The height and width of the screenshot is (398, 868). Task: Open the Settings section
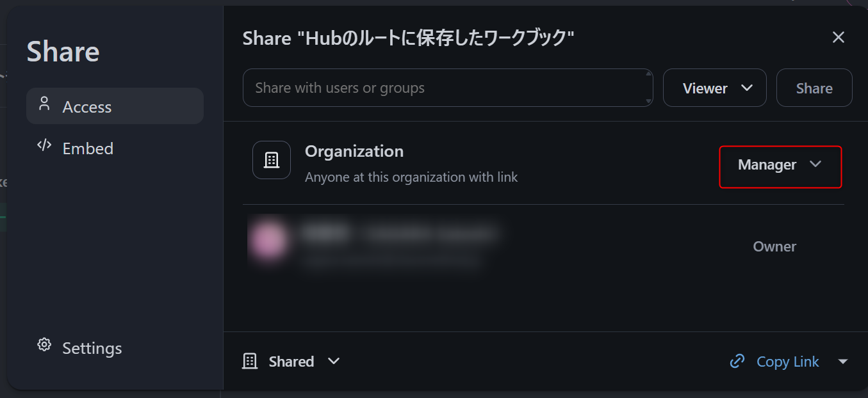(x=92, y=348)
